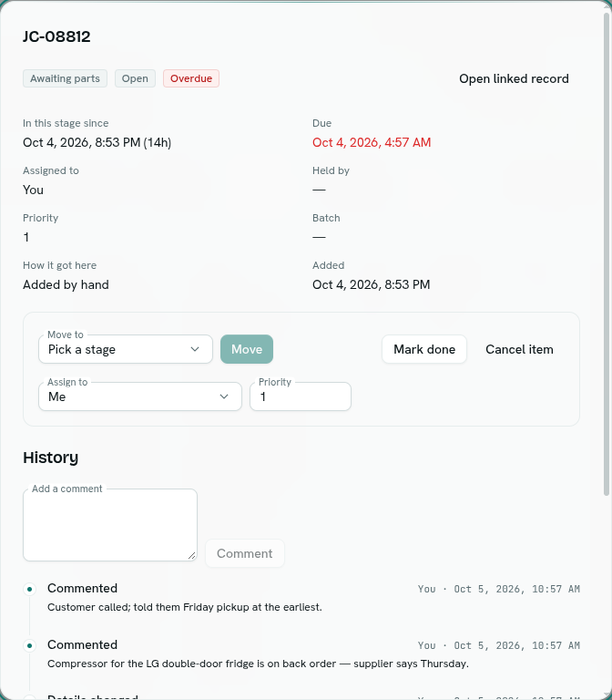Click the 'Customer called' comment text
The image size is (612, 700).
tap(185, 607)
